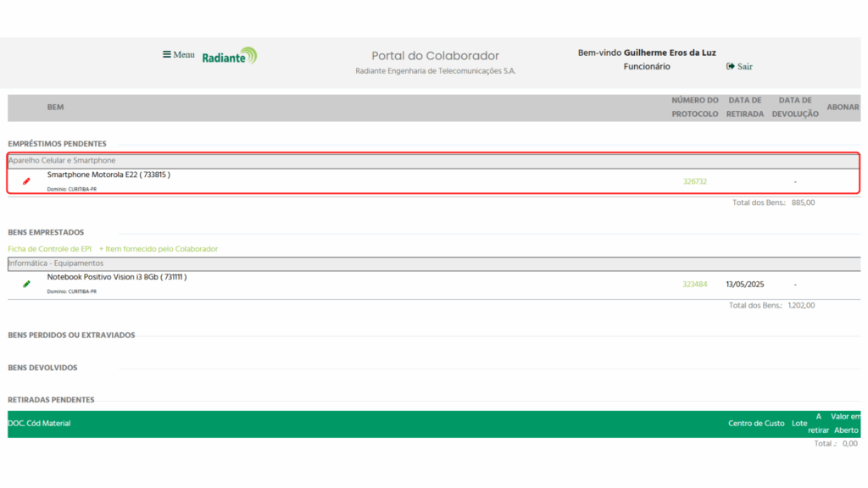
Task: Select the Retiradas Pendentes section heading
Action: [x=51, y=400]
